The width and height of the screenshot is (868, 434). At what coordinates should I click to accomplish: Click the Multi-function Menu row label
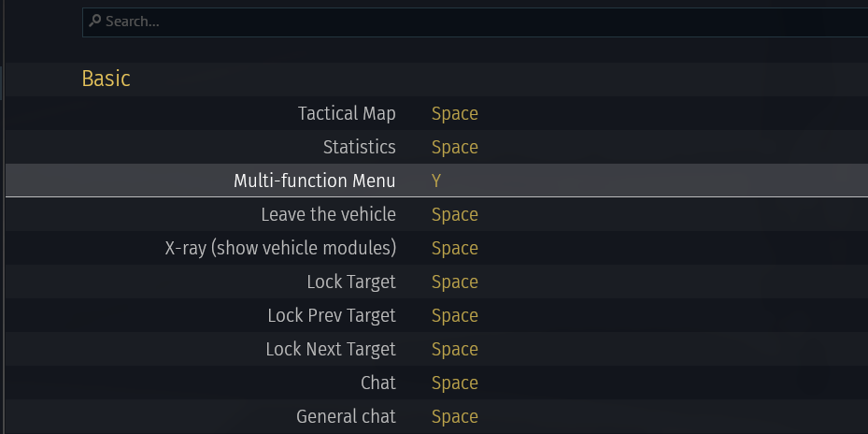pos(315,181)
